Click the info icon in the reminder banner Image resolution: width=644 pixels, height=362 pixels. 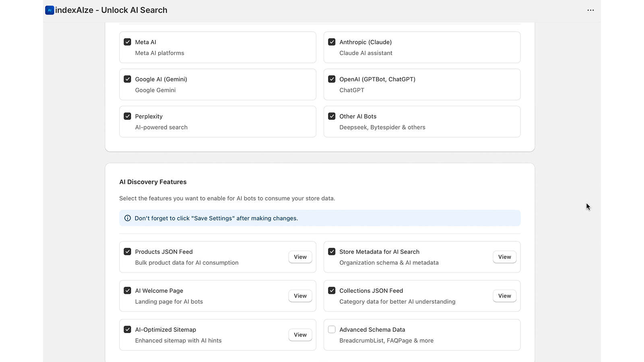point(128,218)
